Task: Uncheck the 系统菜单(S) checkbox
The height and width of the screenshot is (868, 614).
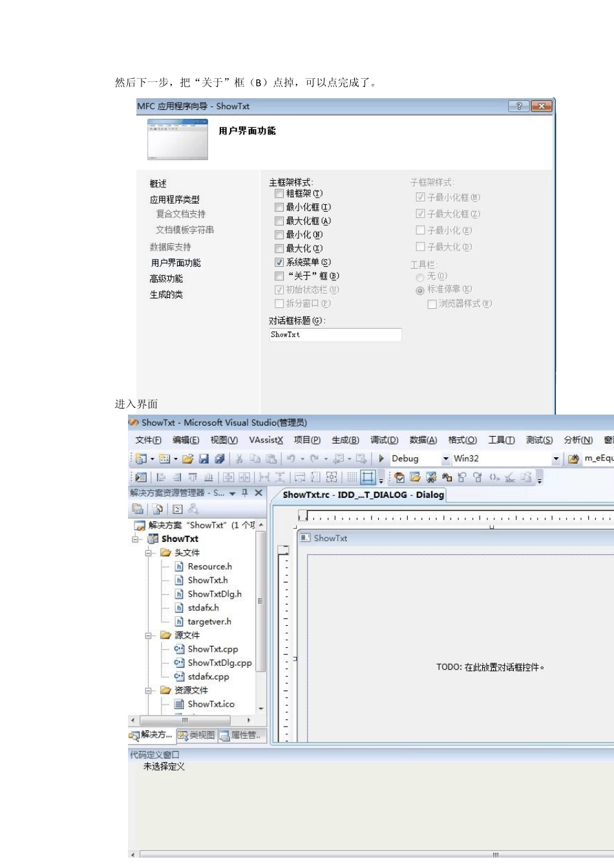Action: click(x=279, y=262)
